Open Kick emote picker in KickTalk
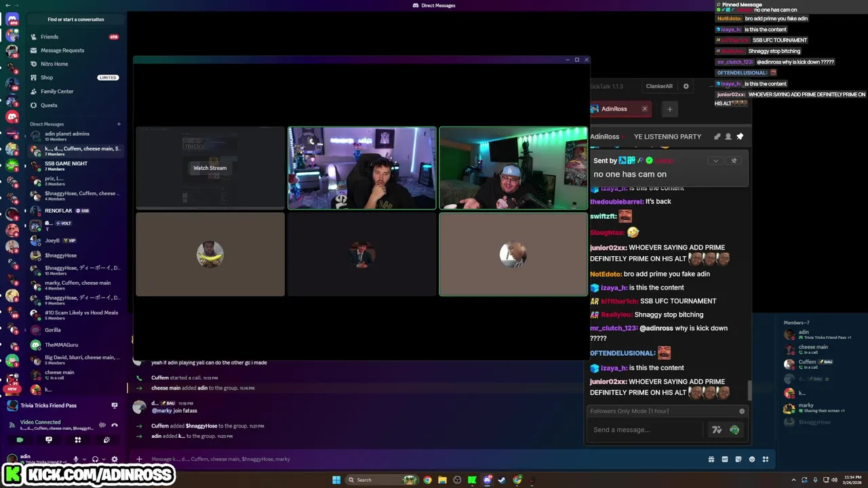 (734, 430)
